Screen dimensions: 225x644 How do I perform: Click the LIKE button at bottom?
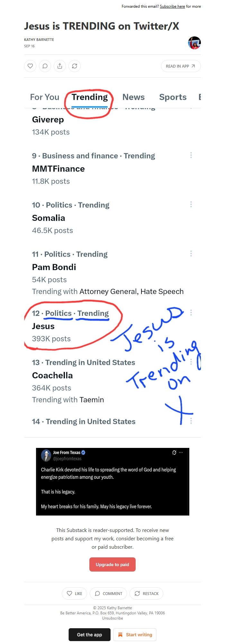pos(74,593)
